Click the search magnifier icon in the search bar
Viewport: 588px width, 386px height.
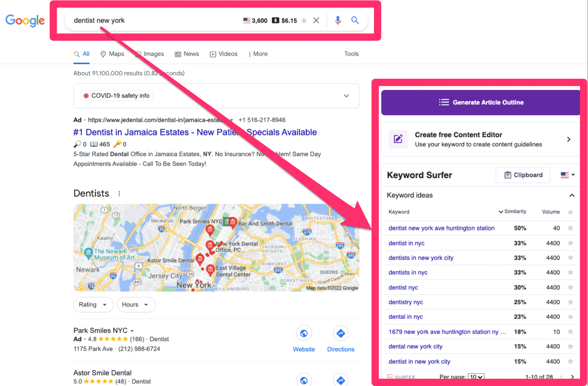(355, 20)
